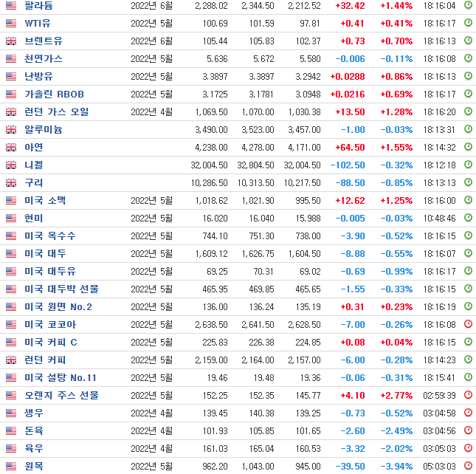Select the 10:48:46 time in 현미 row
The image size is (476, 474).
point(440,219)
